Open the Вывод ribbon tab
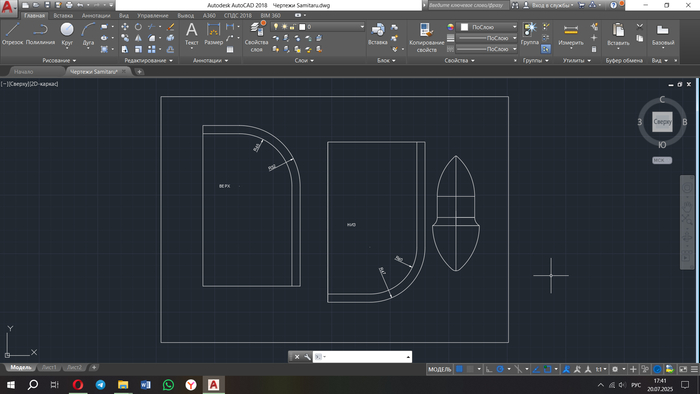 tap(186, 16)
